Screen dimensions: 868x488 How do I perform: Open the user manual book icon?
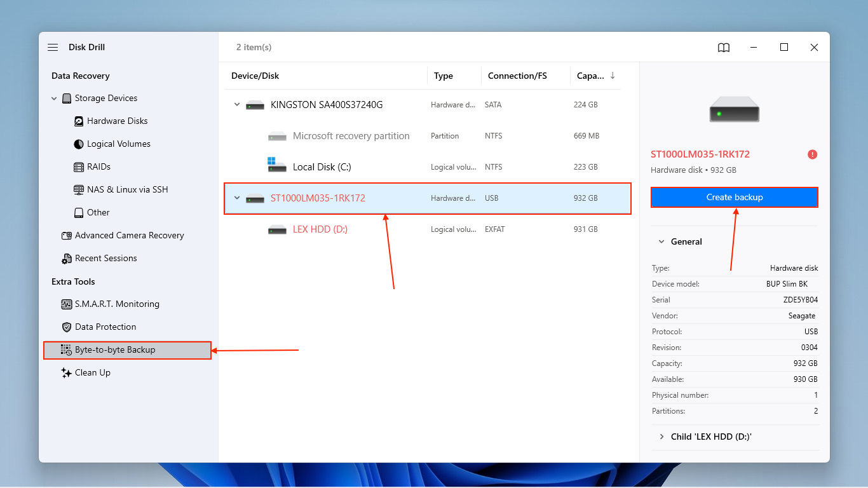(x=723, y=47)
